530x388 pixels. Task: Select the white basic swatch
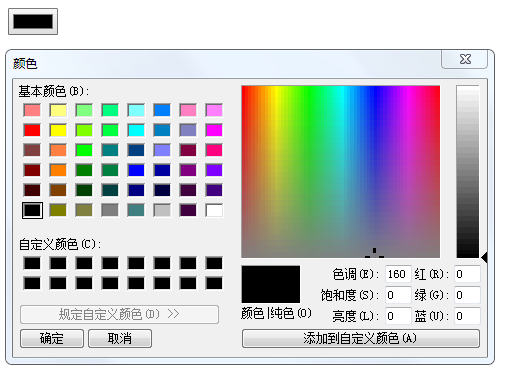(214, 210)
